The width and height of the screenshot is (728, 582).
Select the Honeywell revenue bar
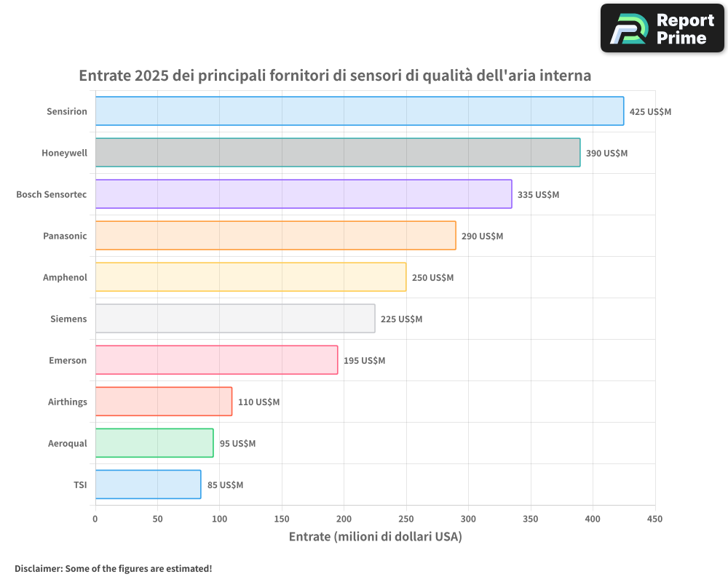335,153
